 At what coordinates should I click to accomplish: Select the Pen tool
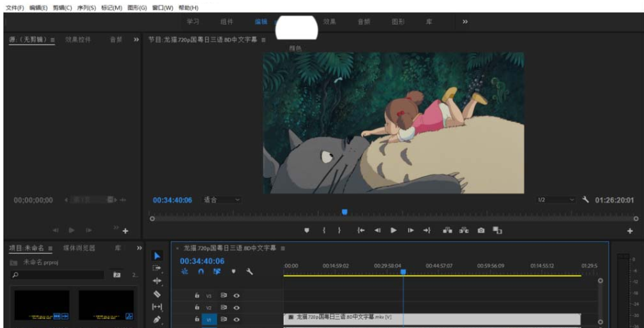coord(157,319)
